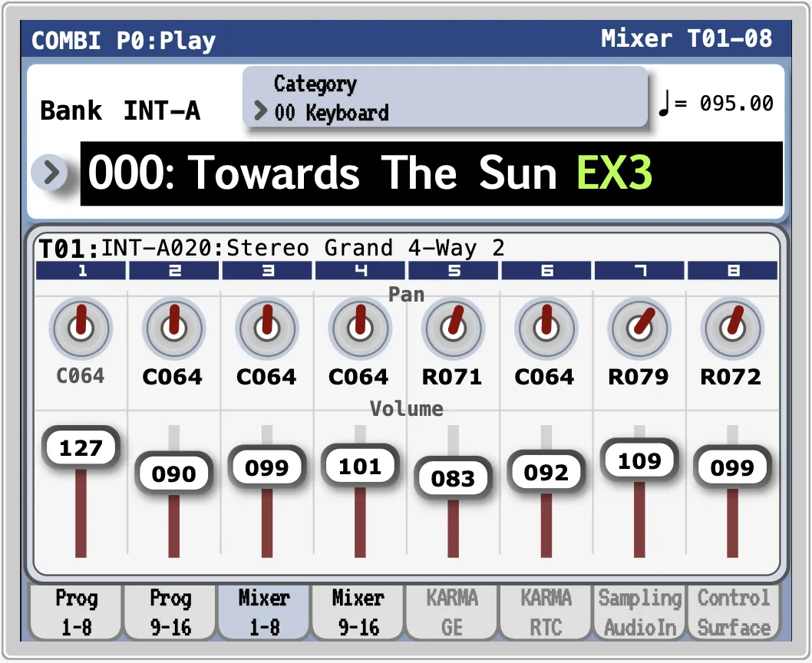Adjust the Pan knob for track 1

(x=81, y=328)
